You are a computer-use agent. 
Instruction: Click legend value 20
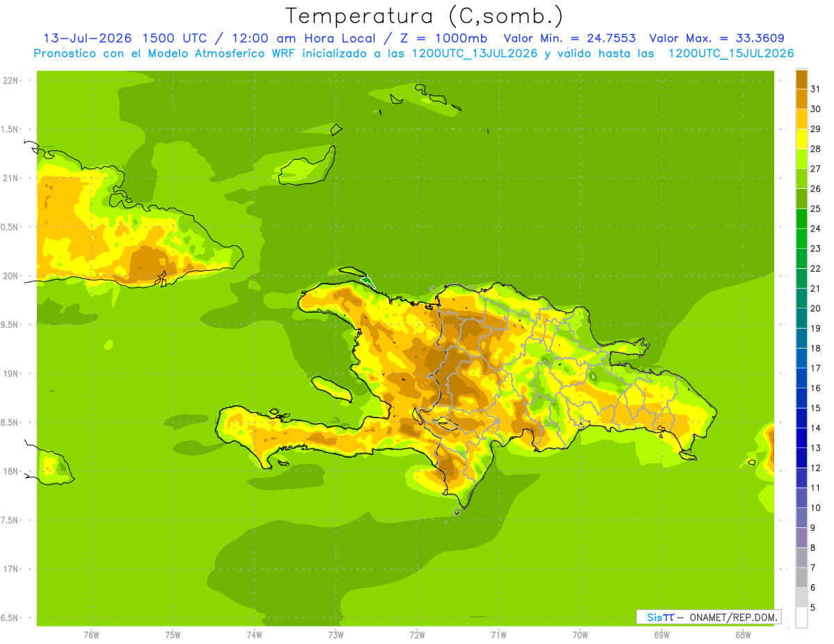coord(816,308)
